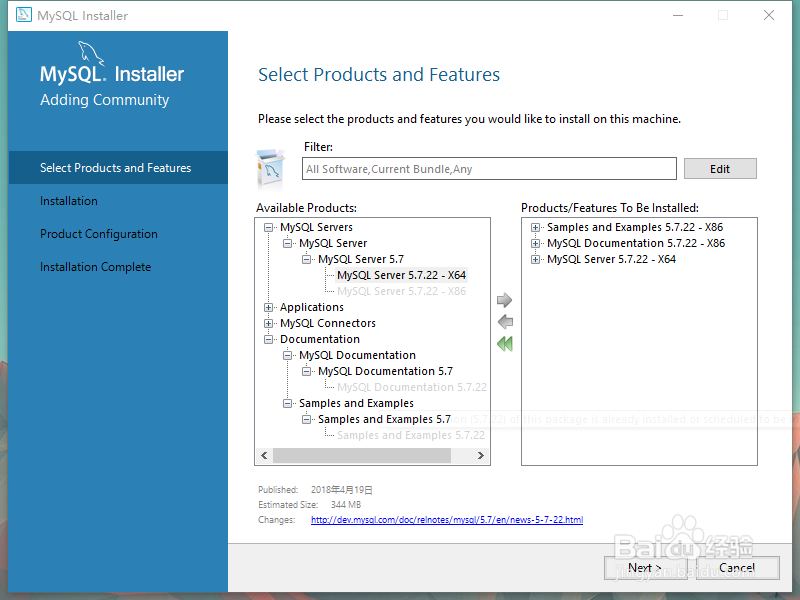
Task: Collapse the MySQL Documentation 5.7 node
Action: (306, 371)
